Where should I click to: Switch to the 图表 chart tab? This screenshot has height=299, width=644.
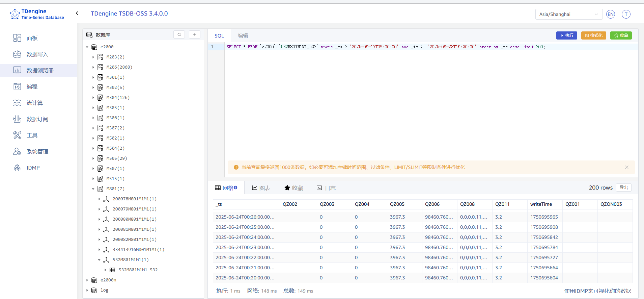[261, 188]
